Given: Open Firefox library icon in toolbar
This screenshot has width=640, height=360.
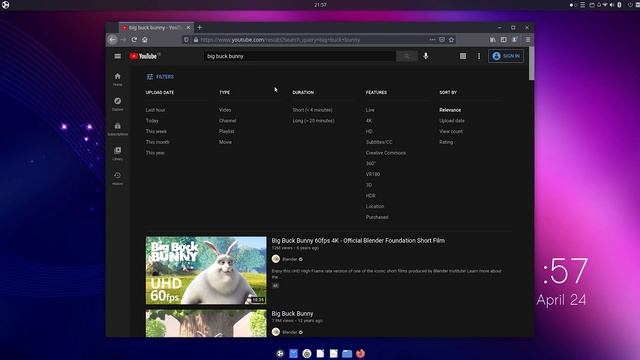Looking at the screenshot, I should click(x=493, y=40).
